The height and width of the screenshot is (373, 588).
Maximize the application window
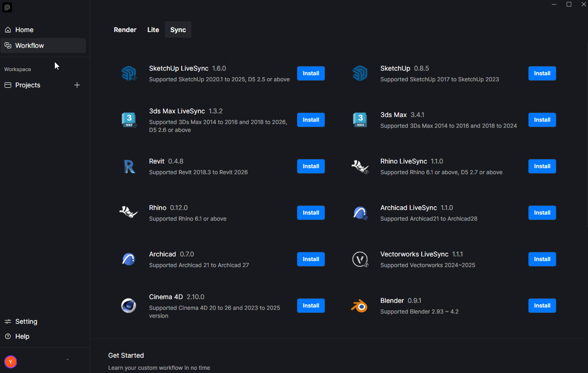(x=569, y=4)
